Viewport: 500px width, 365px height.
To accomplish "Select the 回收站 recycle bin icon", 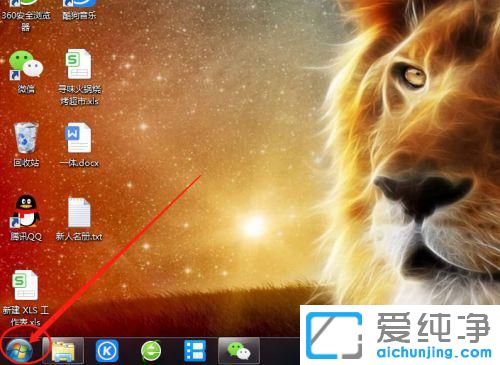I will coord(26,145).
